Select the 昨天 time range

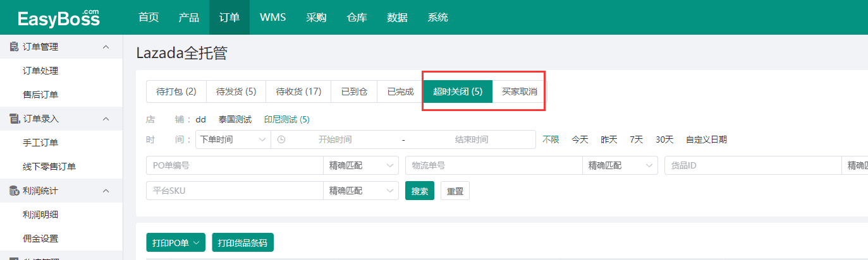pyautogui.click(x=609, y=139)
